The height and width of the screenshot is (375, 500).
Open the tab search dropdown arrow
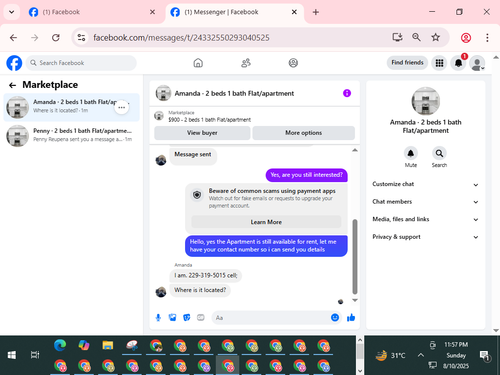(x=11, y=12)
